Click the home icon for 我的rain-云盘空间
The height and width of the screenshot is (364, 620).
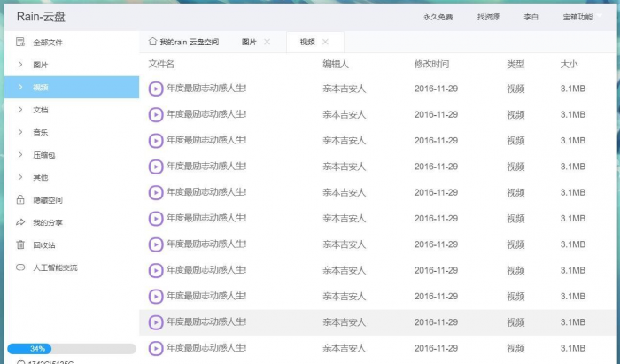[x=152, y=42]
